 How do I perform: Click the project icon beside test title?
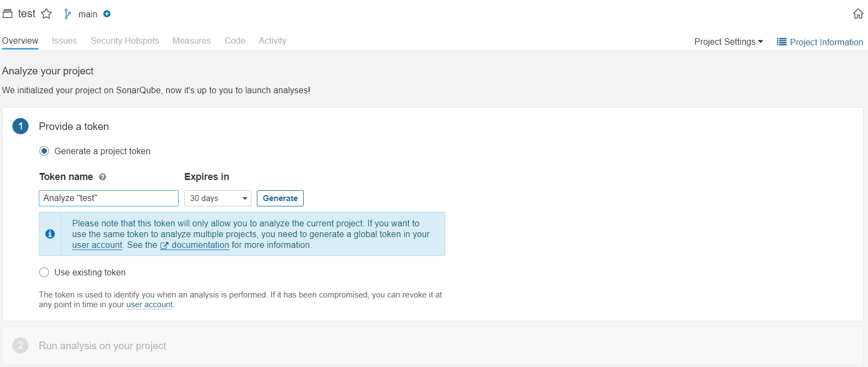[x=8, y=14]
